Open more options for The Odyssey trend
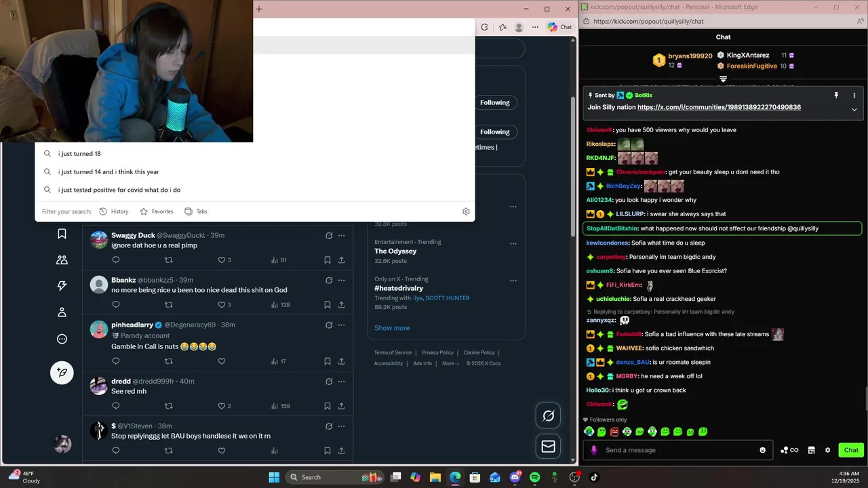The image size is (868, 488). click(513, 243)
